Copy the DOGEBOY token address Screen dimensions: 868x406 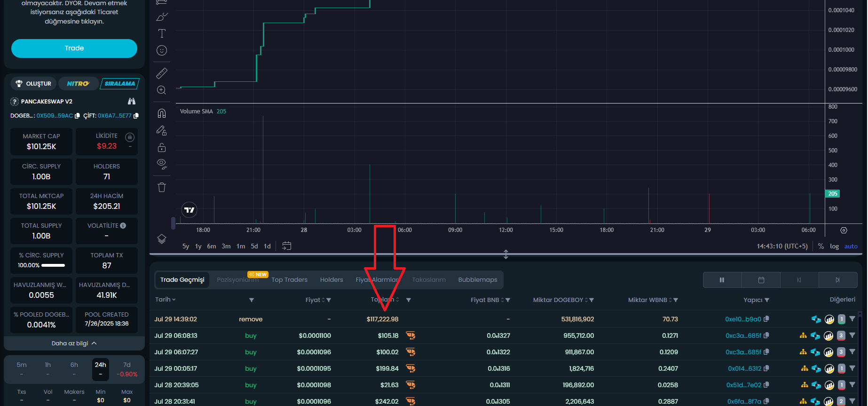point(78,116)
